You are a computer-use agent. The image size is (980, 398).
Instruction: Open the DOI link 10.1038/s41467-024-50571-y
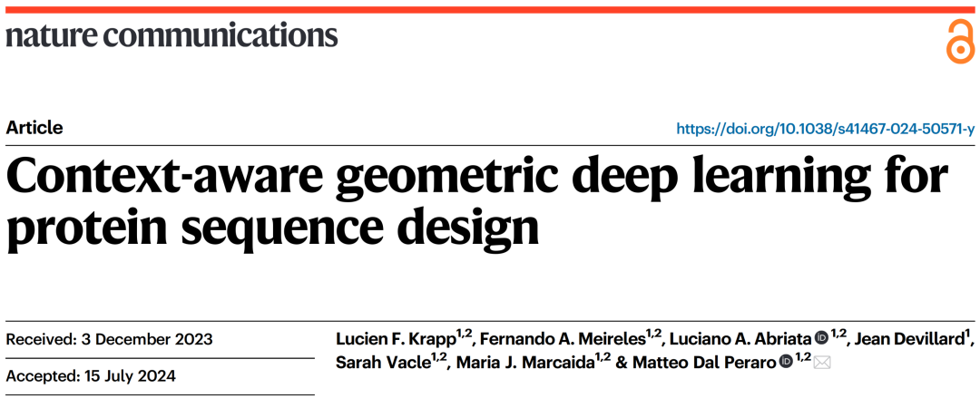click(826, 130)
